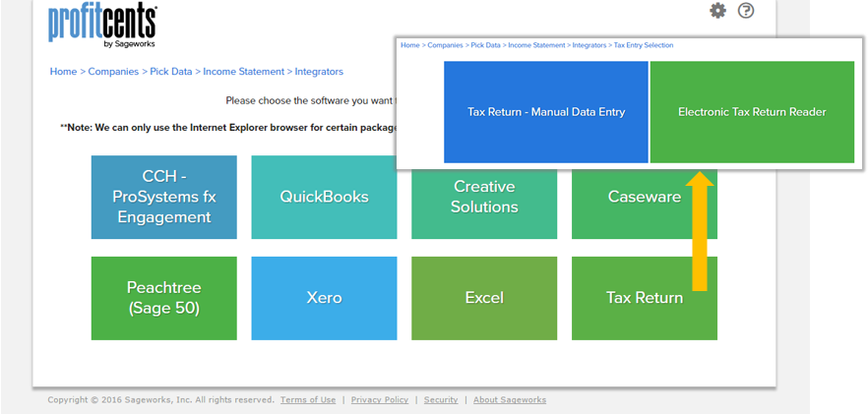Click the Internet Explorer browser note text

pos(229,127)
